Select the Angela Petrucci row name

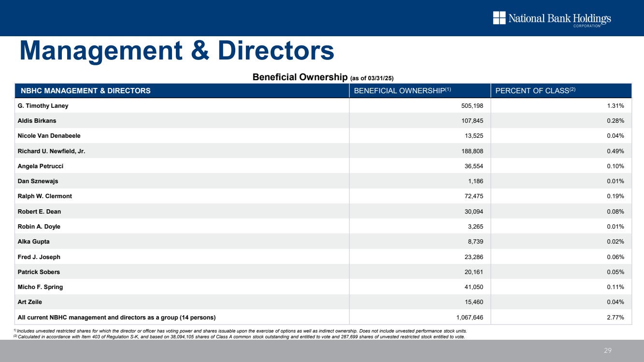point(40,166)
